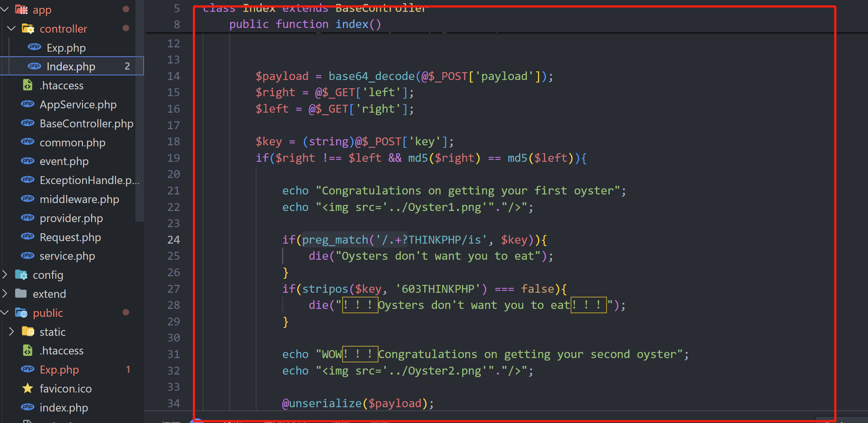The image size is (868, 423).
Task: Click the .htaccess icon under public
Action: pyautogui.click(x=28, y=350)
